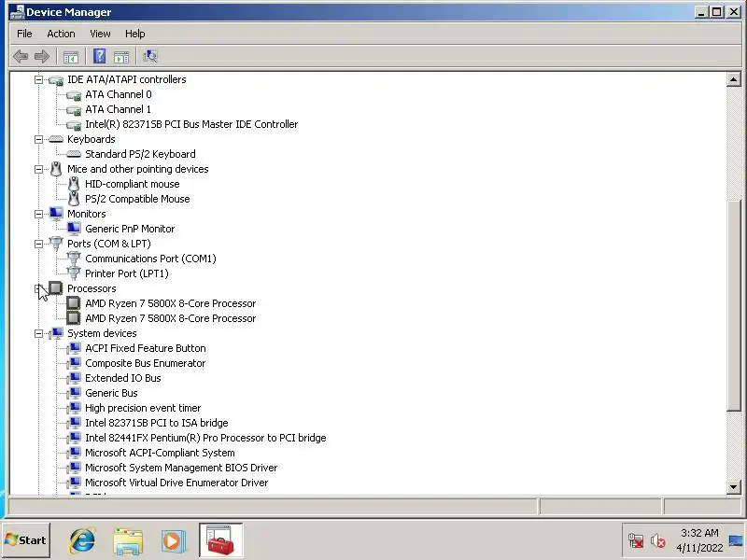Select the Composite Bus Enumerator icon
This screenshot has width=747, height=560.
74,363
